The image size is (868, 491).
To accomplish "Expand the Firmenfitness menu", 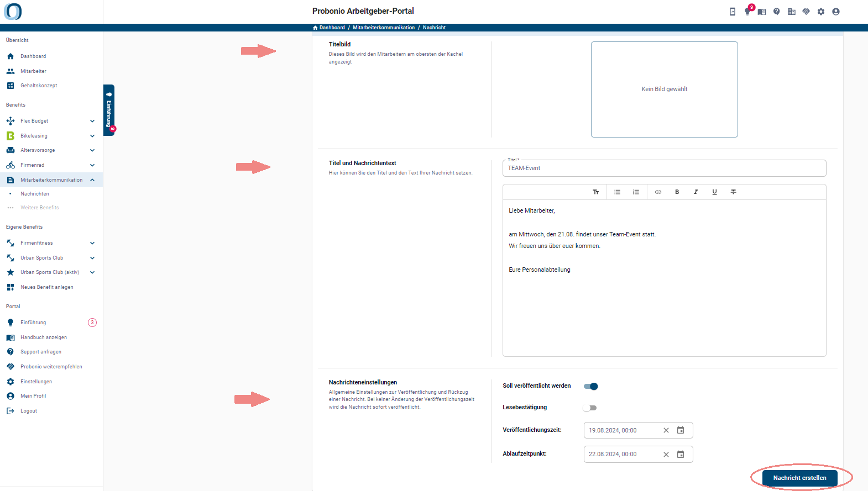I will [92, 243].
